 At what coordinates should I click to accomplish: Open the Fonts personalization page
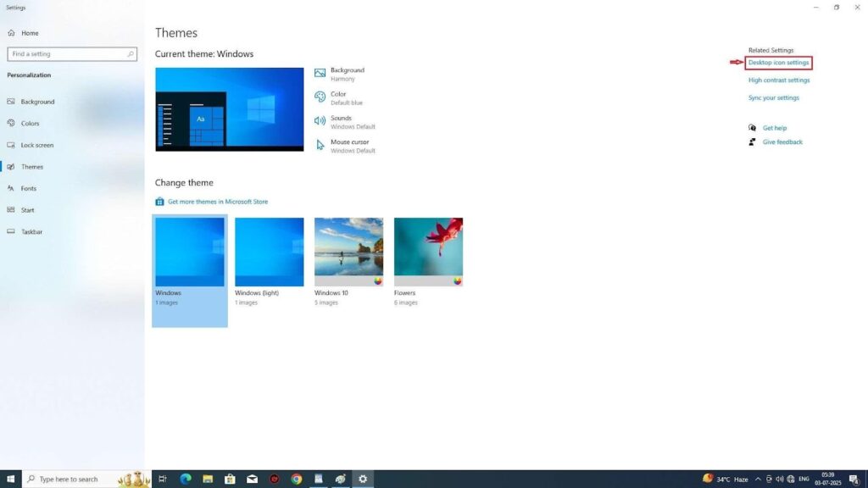[x=28, y=188]
